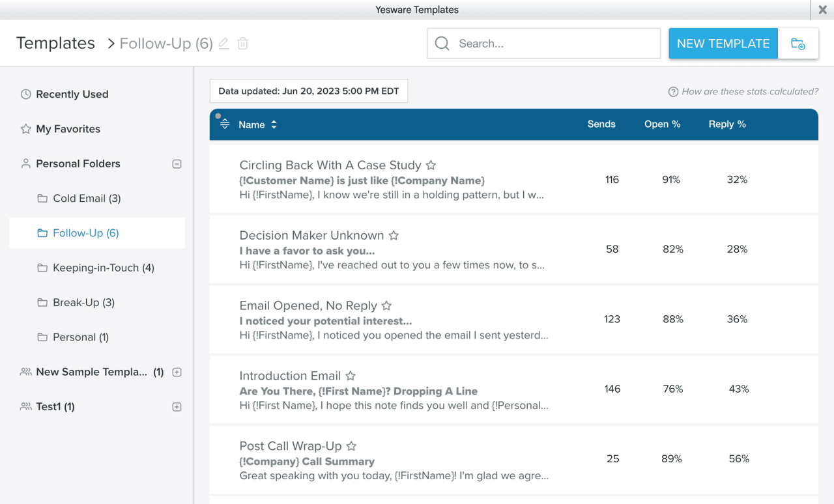Favorite the Introduction Email template
Screen dimensions: 834x504
(x=351, y=376)
